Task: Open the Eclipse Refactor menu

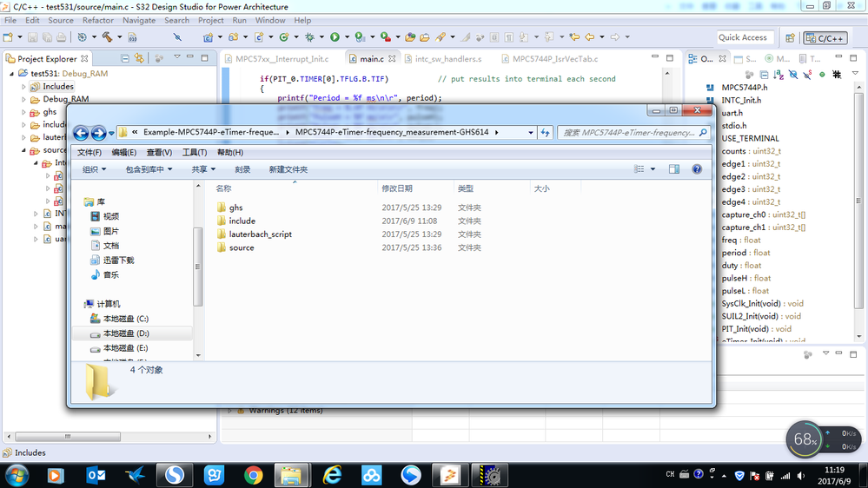Action: pos(98,21)
